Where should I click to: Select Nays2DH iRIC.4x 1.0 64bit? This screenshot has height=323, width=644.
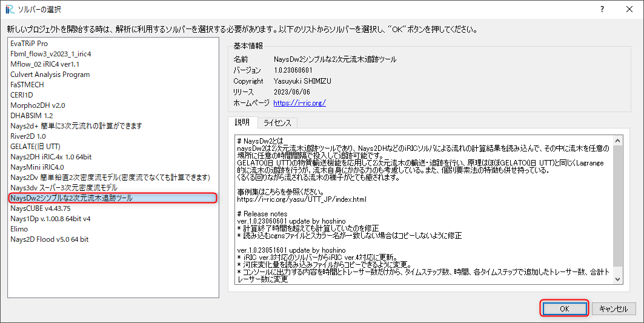pyautogui.click(x=113, y=156)
